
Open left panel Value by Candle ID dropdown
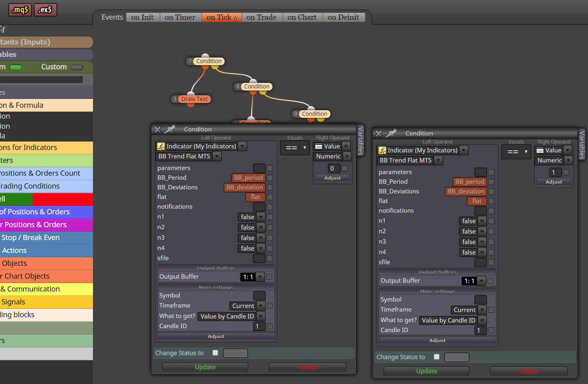[261, 316]
